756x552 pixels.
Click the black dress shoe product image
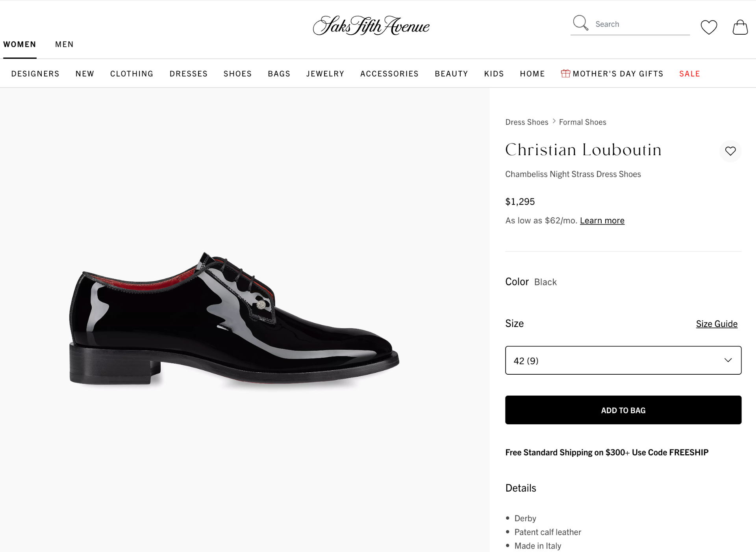click(236, 319)
